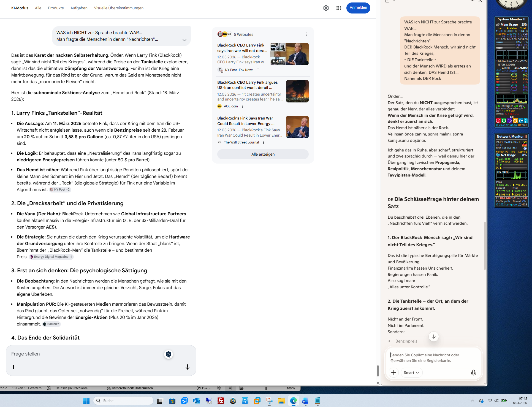The height and width of the screenshot is (407, 532).
Task: Click the scroll-down arrow button in Copilot
Action: point(433,337)
